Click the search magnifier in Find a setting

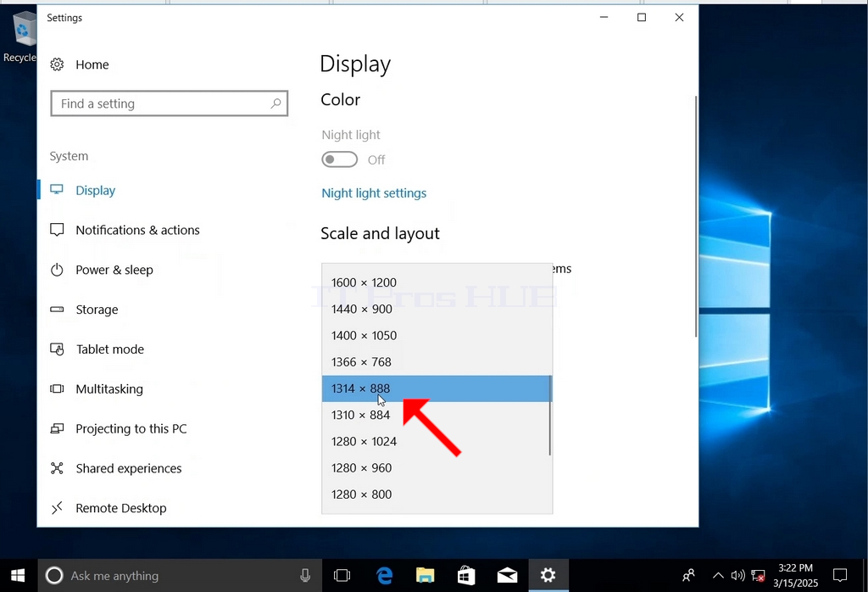click(275, 103)
